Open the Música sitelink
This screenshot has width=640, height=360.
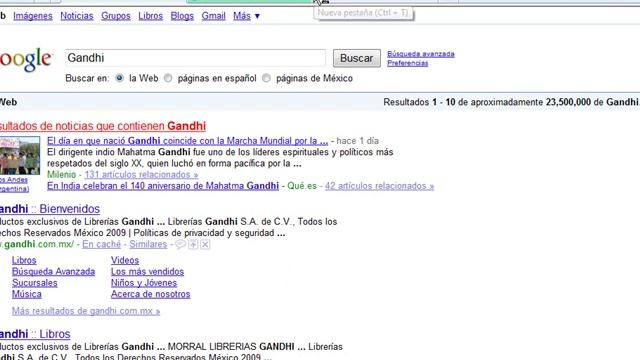[x=27, y=294]
